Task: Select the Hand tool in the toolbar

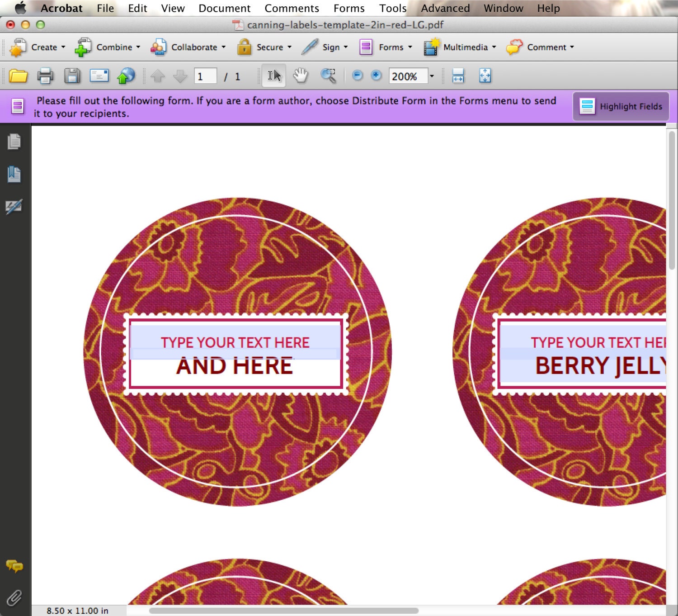Action: [301, 76]
